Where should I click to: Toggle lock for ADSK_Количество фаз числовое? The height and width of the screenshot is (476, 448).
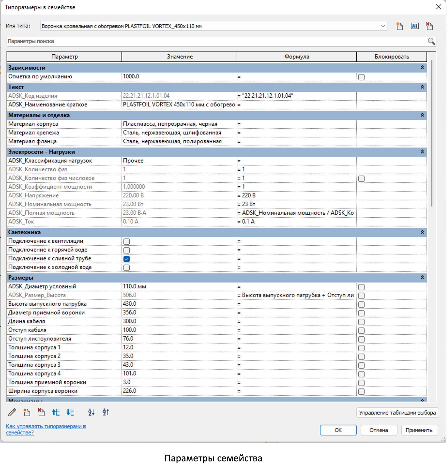pyautogui.click(x=361, y=179)
